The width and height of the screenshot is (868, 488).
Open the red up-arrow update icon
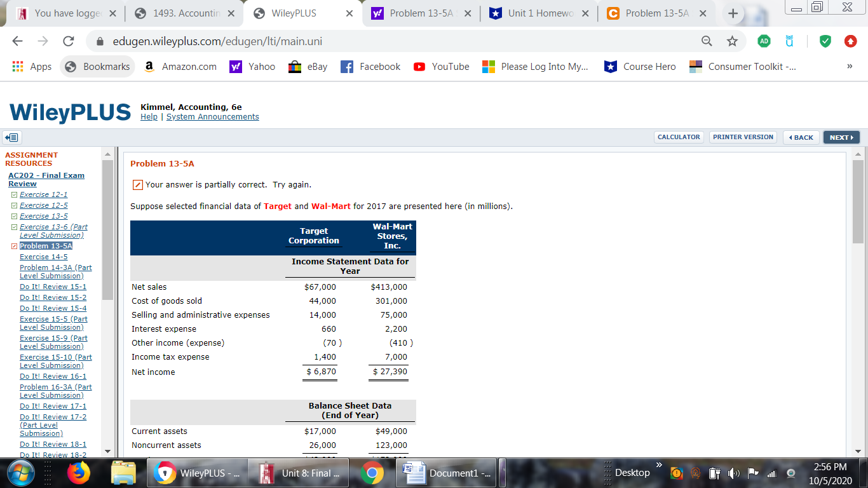(x=850, y=41)
